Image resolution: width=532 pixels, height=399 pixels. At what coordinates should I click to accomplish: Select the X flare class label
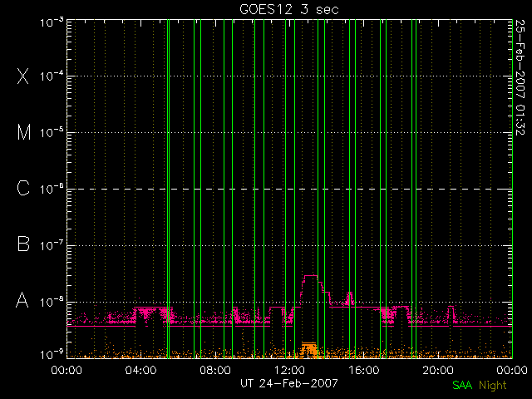23,76
